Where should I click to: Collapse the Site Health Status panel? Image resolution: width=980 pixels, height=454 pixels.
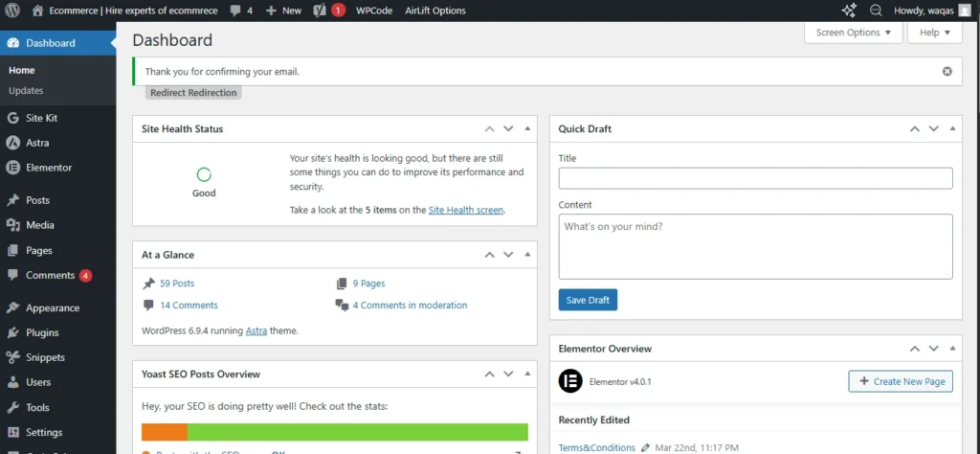[x=527, y=128]
